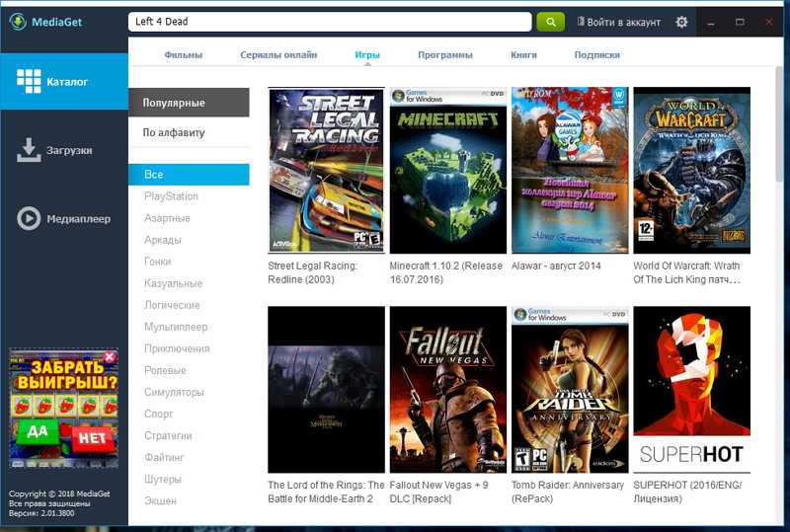The image size is (790, 532).
Task: Click the Tomb Raider: Anniversary (RePack) title
Action: [568, 492]
